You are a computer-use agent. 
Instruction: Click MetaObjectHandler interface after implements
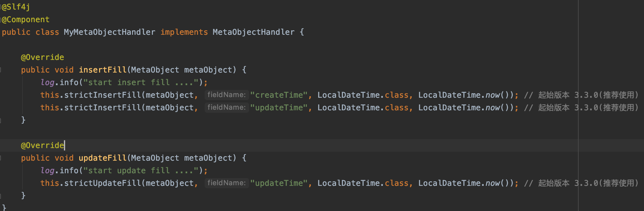pos(254,32)
